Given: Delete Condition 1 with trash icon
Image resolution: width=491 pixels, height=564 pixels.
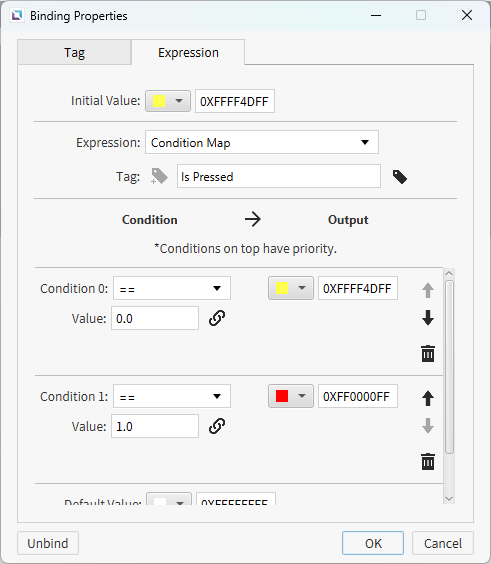Looking at the screenshot, I should pyautogui.click(x=428, y=461).
